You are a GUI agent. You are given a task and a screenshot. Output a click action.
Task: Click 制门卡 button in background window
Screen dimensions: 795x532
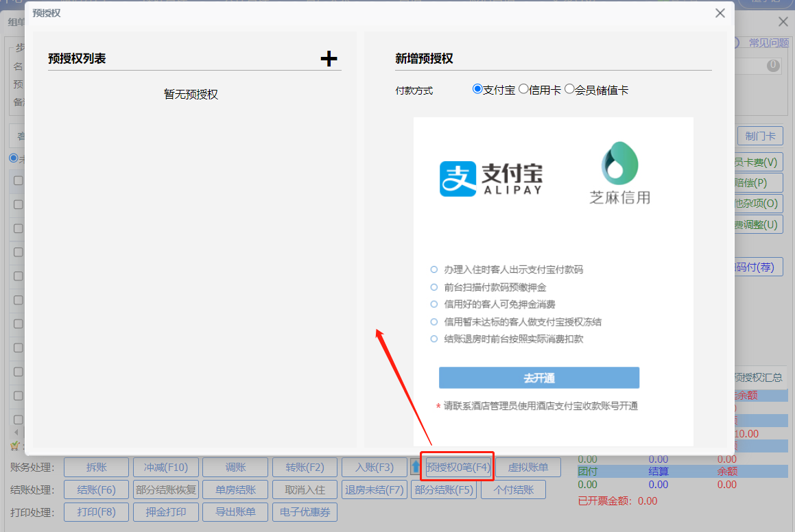click(760, 136)
